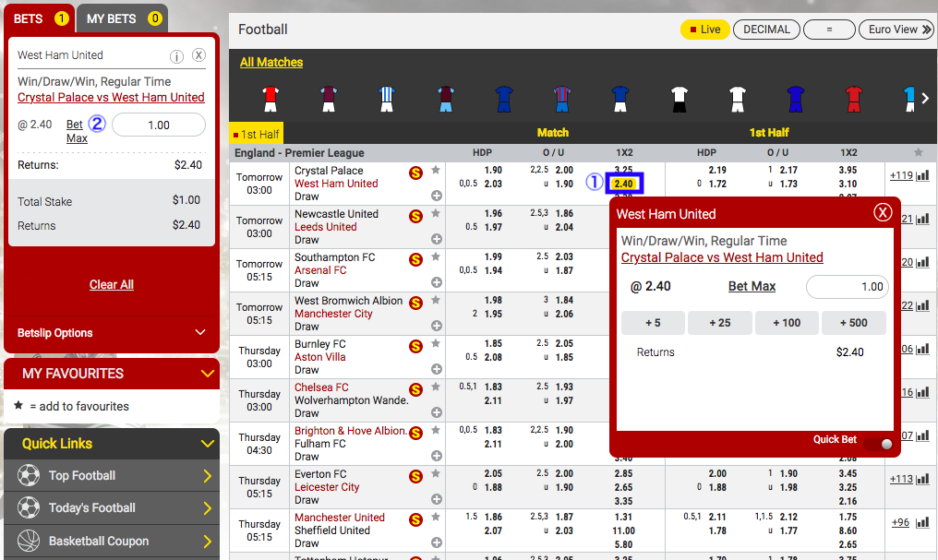Open stats S icon for Everton FC match

(415, 476)
